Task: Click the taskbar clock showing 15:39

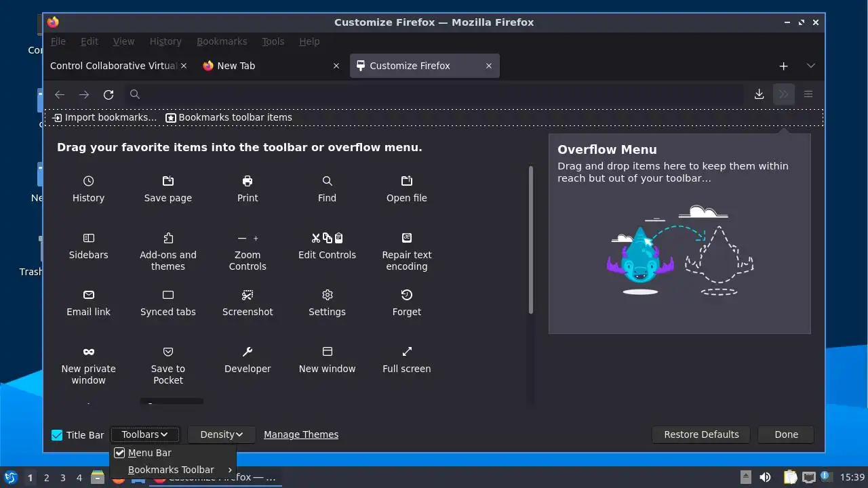Action: pyautogui.click(x=852, y=477)
